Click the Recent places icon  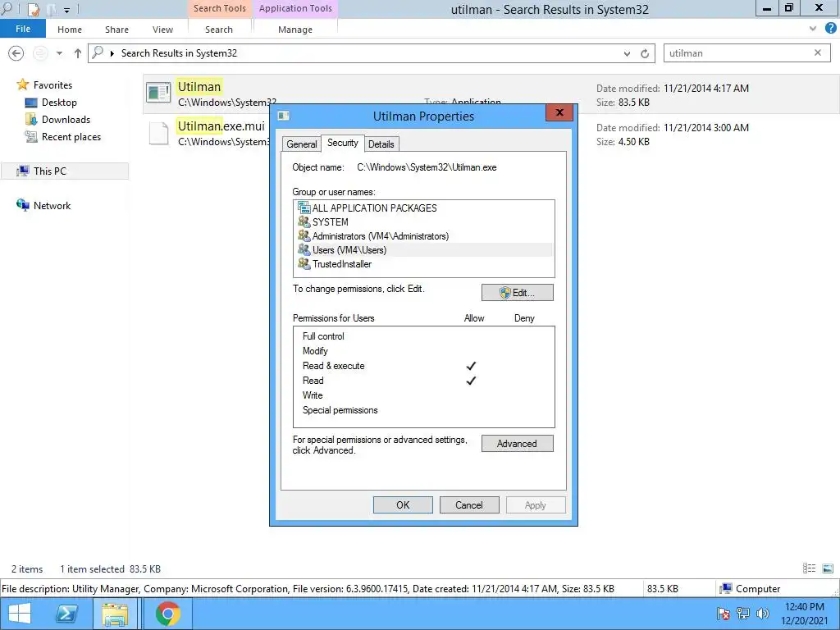(32, 137)
